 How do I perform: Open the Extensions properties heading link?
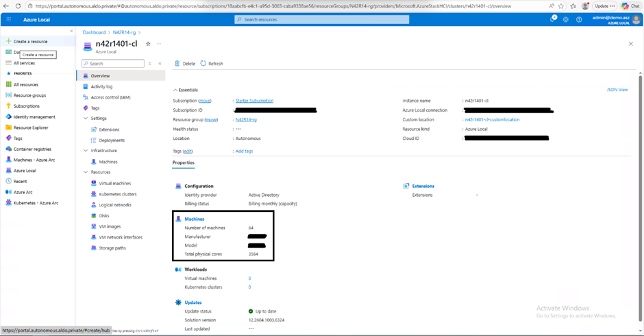(x=423, y=187)
